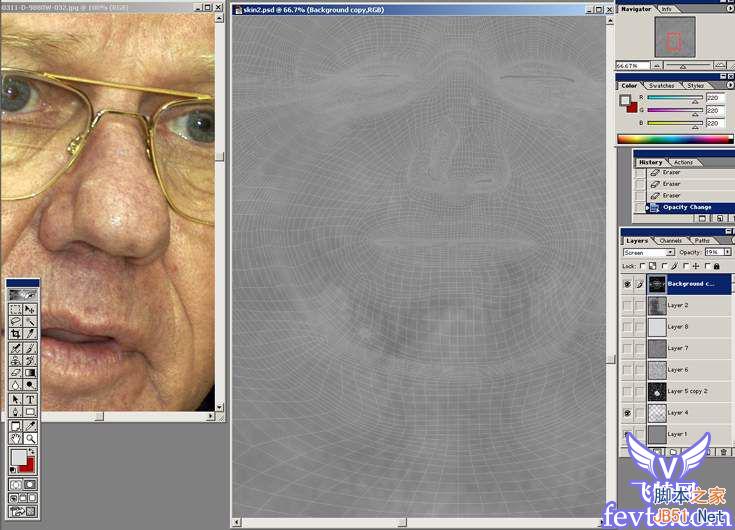735x530 pixels.
Task: Select the Type tool
Action: (30, 400)
